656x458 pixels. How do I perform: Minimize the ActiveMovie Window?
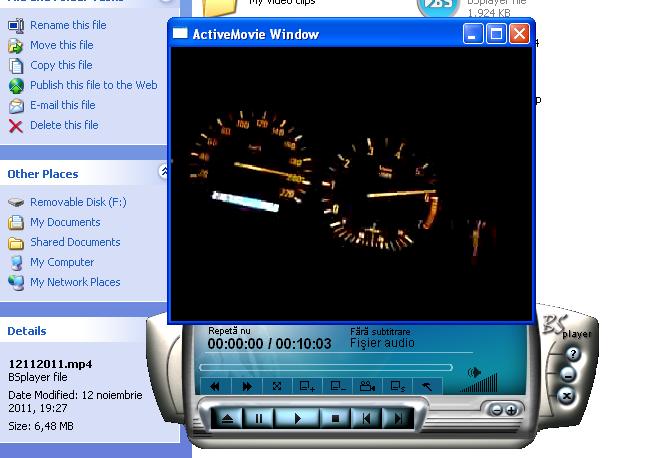[x=473, y=34]
